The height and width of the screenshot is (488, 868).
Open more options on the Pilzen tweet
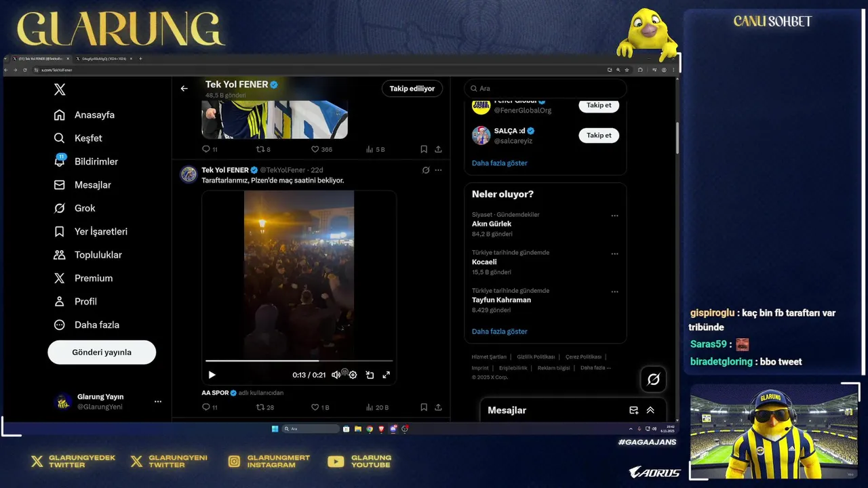tap(438, 170)
